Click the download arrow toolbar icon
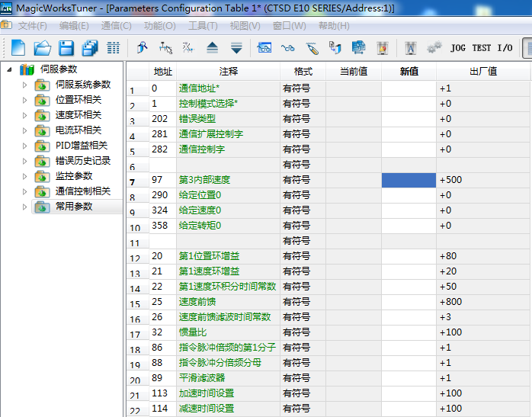532x417 pixels. [236, 48]
